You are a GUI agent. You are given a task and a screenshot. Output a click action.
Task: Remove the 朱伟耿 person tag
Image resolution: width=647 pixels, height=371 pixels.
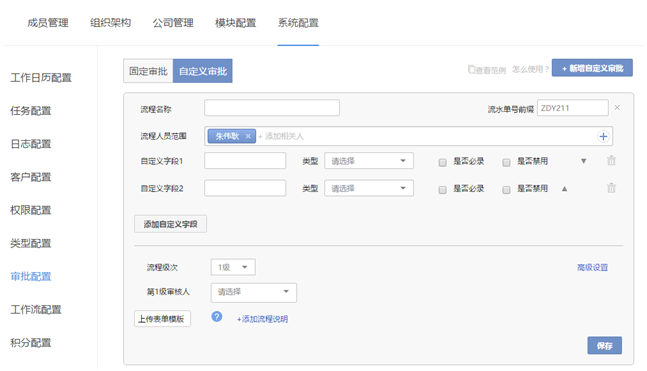click(x=248, y=136)
